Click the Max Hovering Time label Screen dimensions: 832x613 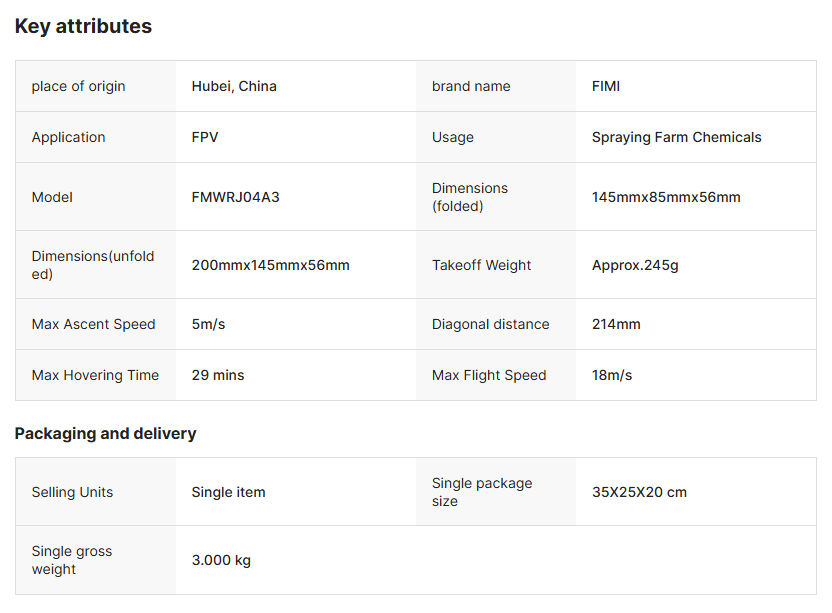coord(95,375)
